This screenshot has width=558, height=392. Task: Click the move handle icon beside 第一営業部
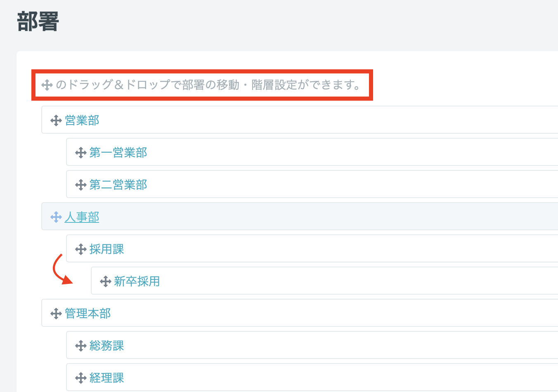pos(81,153)
